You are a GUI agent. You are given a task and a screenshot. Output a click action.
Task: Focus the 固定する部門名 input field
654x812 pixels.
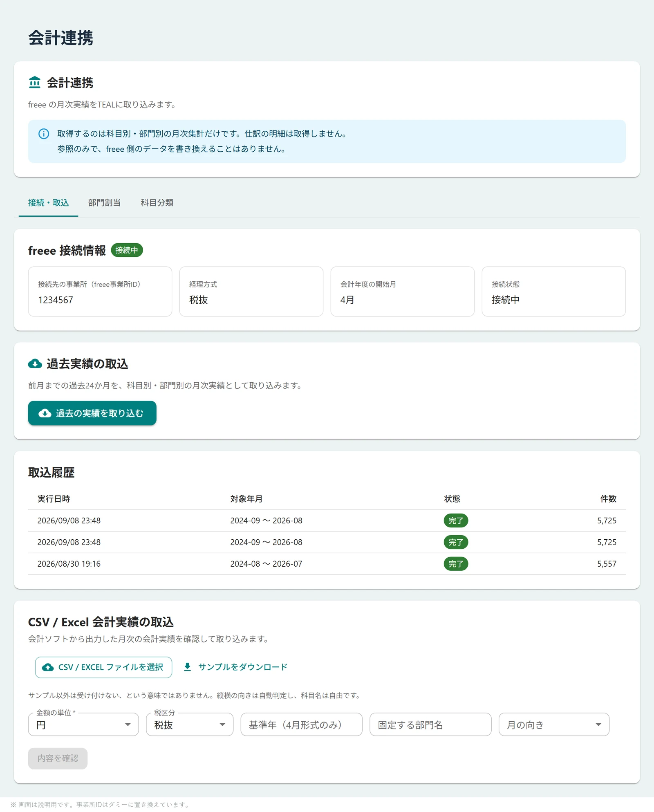[x=430, y=725]
